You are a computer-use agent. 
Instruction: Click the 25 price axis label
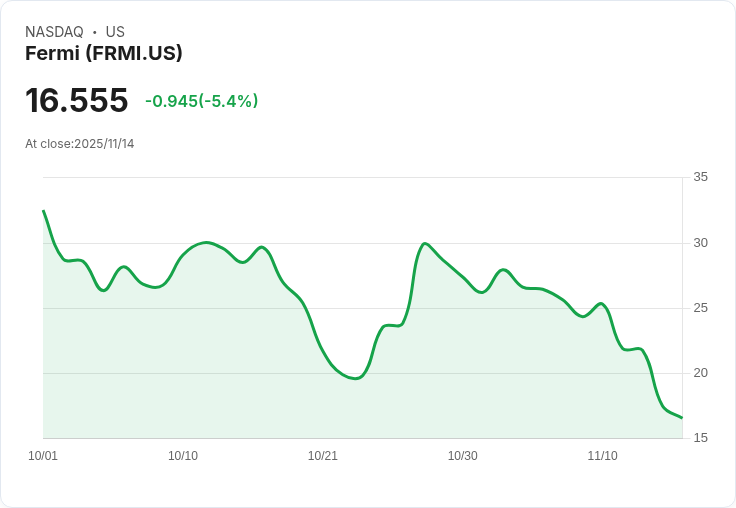coord(700,308)
